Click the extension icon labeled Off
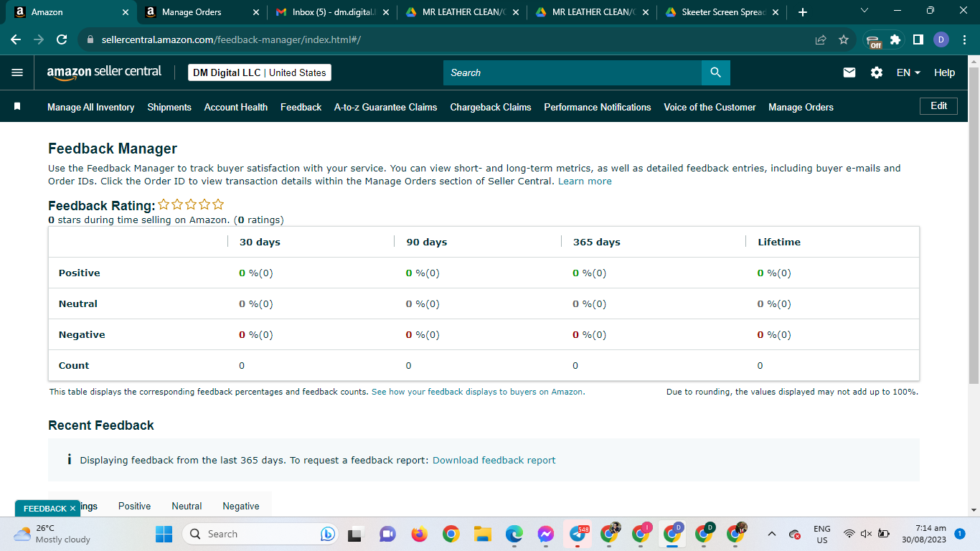 click(x=873, y=41)
